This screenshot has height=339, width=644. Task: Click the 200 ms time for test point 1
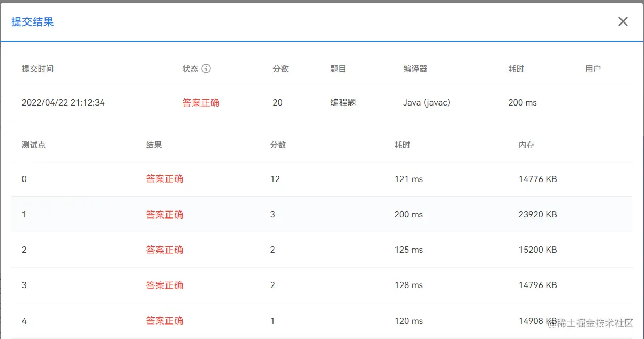point(408,214)
